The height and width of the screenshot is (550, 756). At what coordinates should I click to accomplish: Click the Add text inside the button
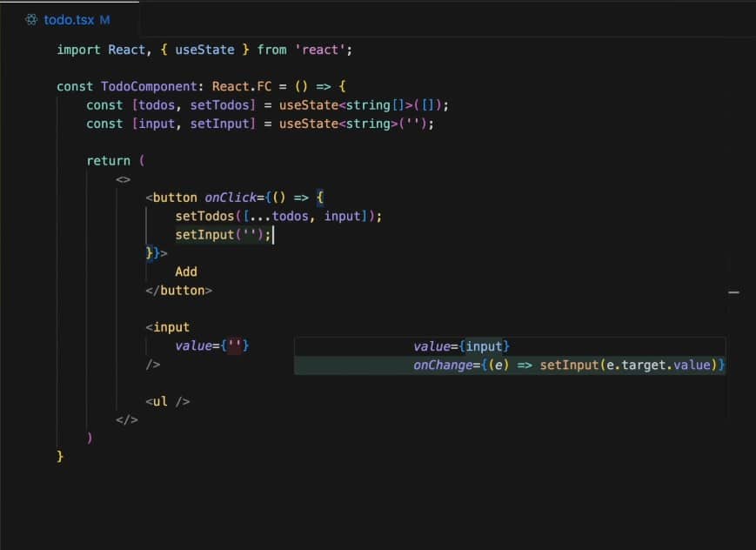coord(186,272)
